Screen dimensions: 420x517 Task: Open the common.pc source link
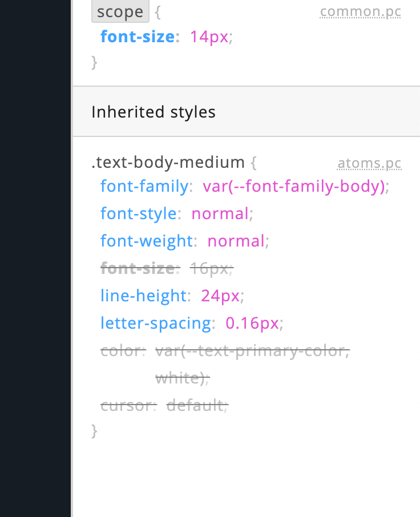[360, 12]
